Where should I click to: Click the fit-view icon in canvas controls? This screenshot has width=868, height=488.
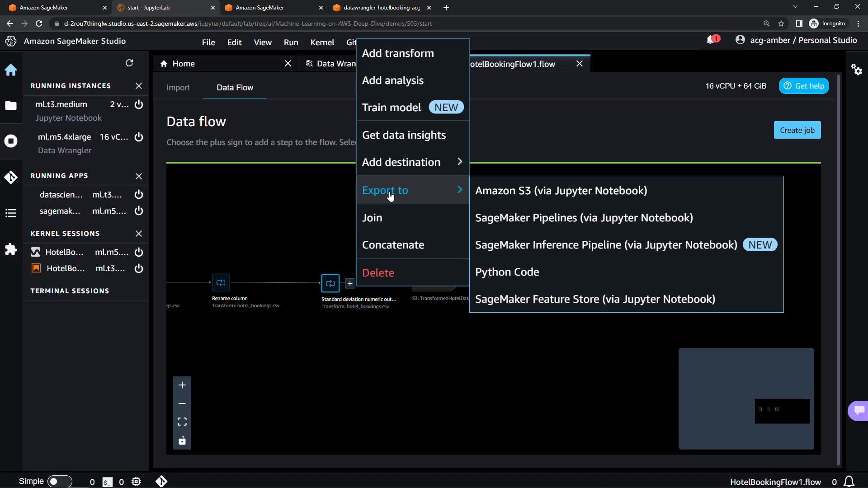pos(182,422)
